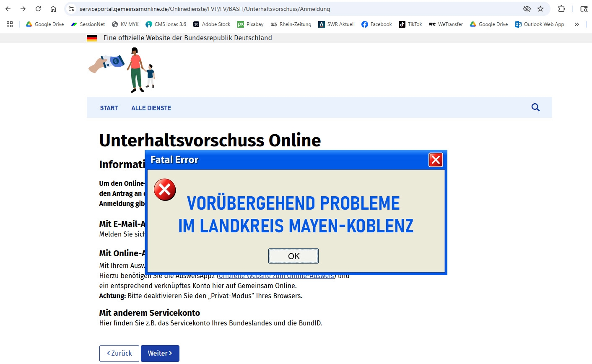This screenshot has height=364, width=592.
Task: Open the Adobe Stock bookmark
Action: click(212, 24)
